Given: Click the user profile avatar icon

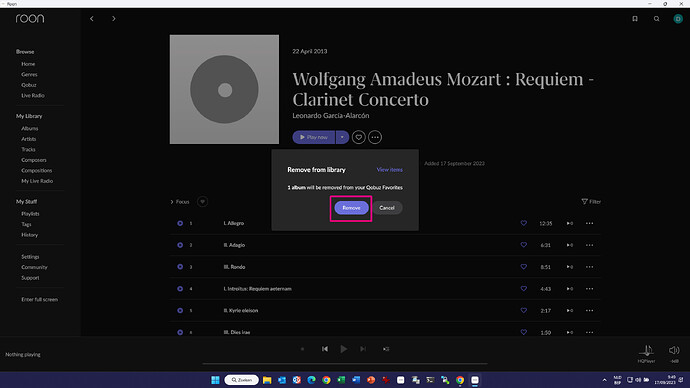Looking at the screenshot, I should (678, 18).
